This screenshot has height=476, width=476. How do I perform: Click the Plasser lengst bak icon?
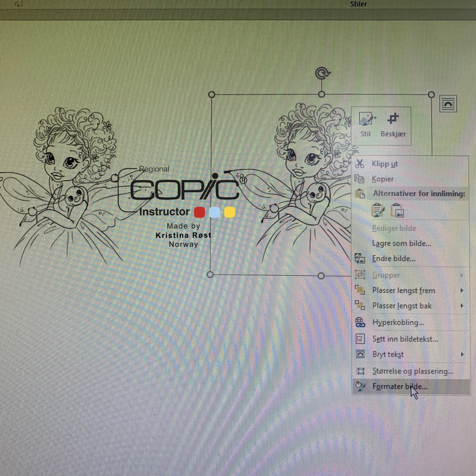[x=360, y=305]
